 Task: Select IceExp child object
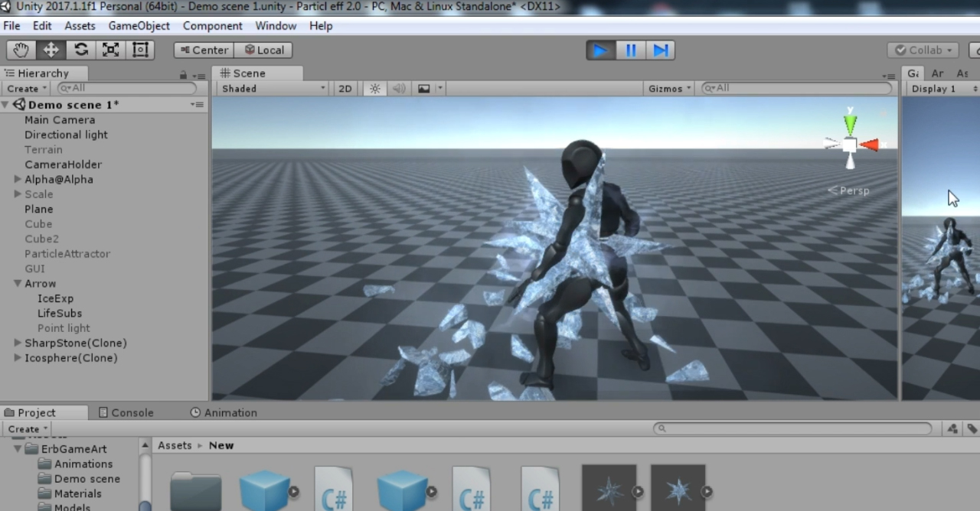(55, 298)
